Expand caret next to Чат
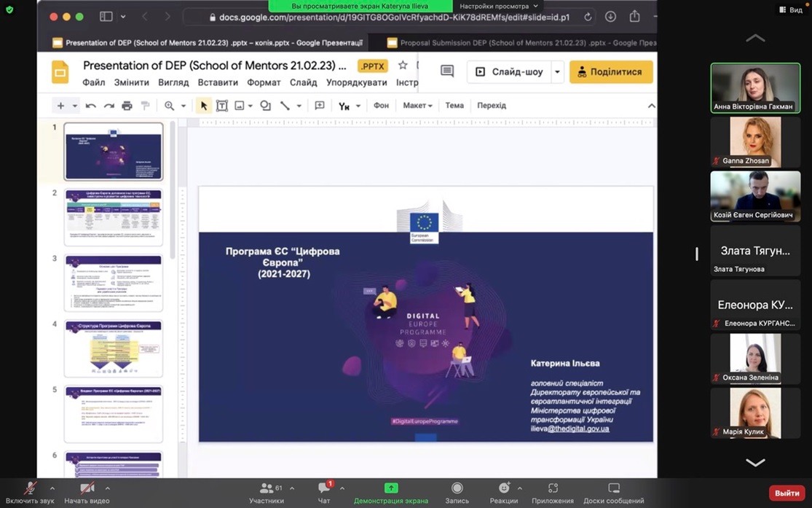The height and width of the screenshot is (508, 812). pos(342,488)
